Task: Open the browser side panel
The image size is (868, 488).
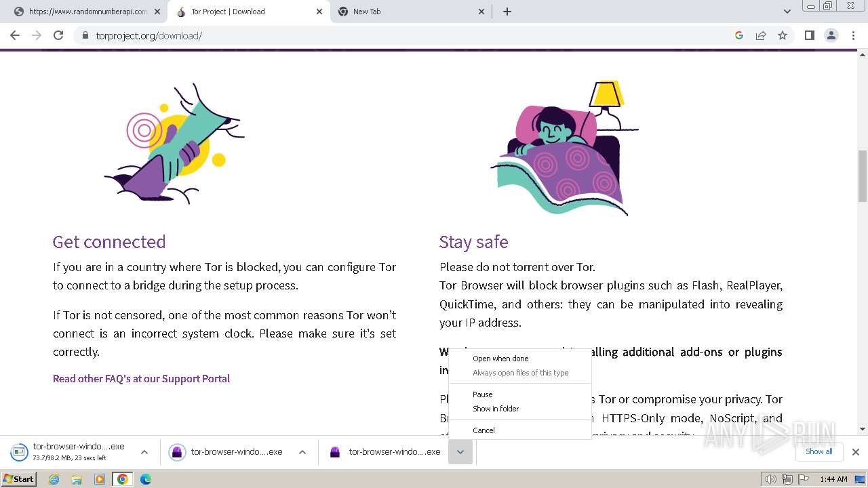Action: click(x=809, y=35)
